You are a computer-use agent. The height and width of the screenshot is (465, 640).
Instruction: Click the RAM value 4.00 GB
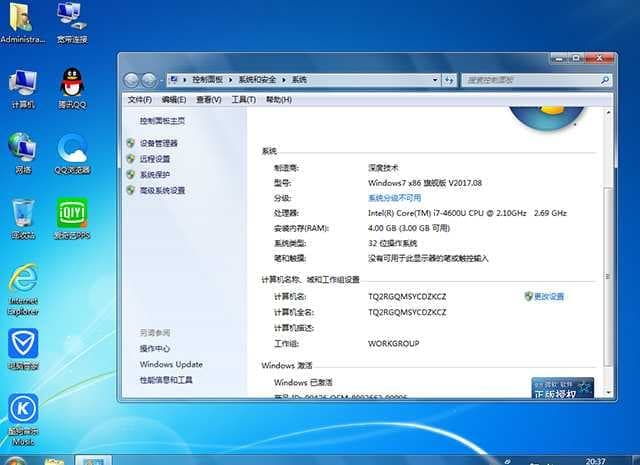409,228
